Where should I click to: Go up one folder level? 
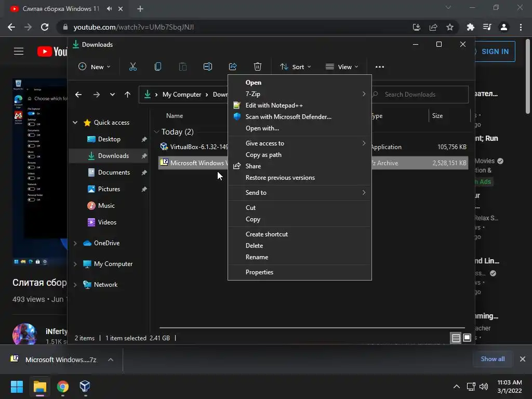point(127,95)
